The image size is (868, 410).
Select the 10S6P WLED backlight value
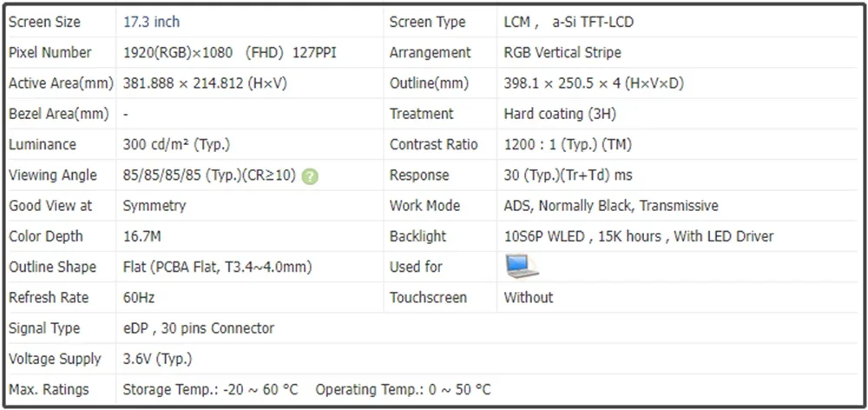pos(545,236)
